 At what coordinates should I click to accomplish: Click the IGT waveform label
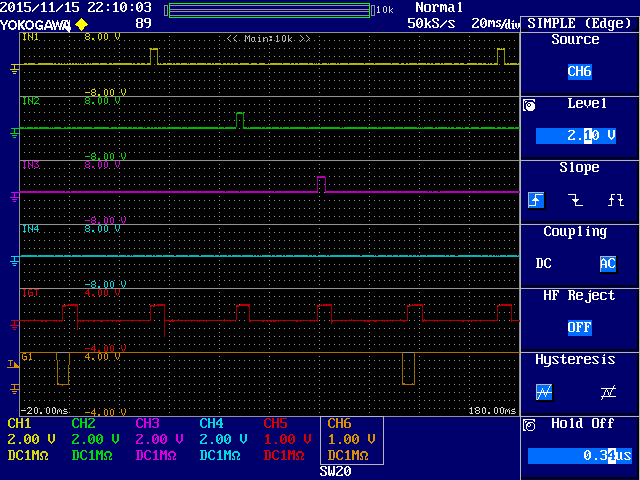point(31,293)
